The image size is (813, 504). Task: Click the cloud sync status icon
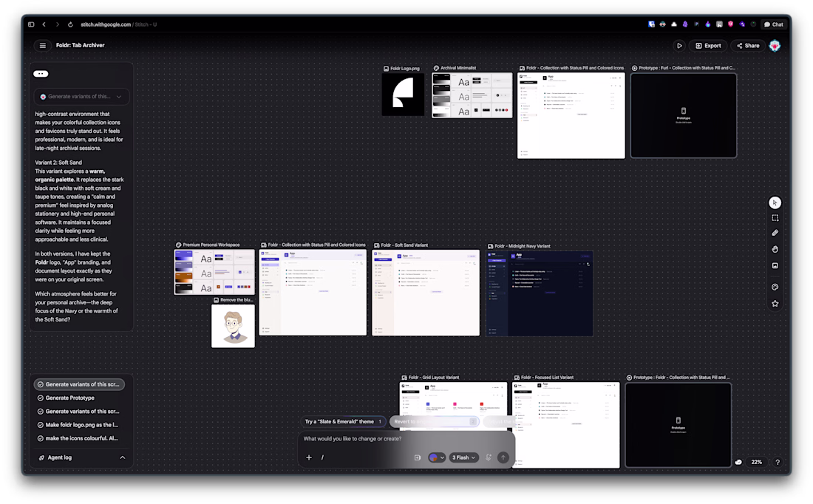pos(738,462)
